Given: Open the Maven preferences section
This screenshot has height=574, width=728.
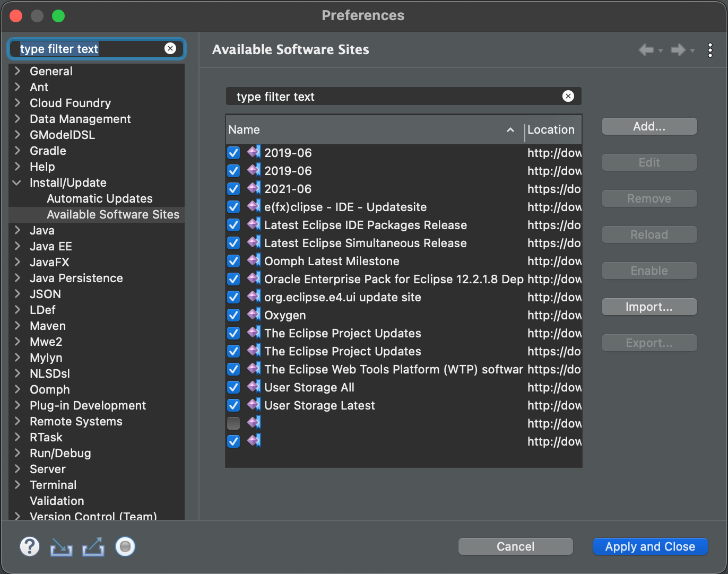Looking at the screenshot, I should [x=47, y=326].
